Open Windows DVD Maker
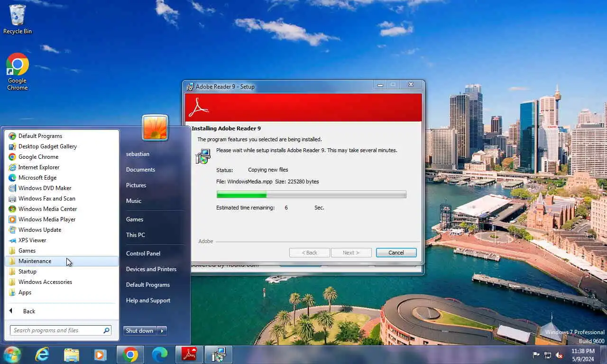 (62, 188)
